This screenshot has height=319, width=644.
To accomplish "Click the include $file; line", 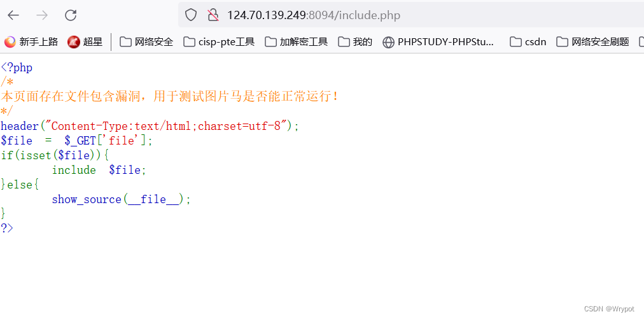I will 99,170.
